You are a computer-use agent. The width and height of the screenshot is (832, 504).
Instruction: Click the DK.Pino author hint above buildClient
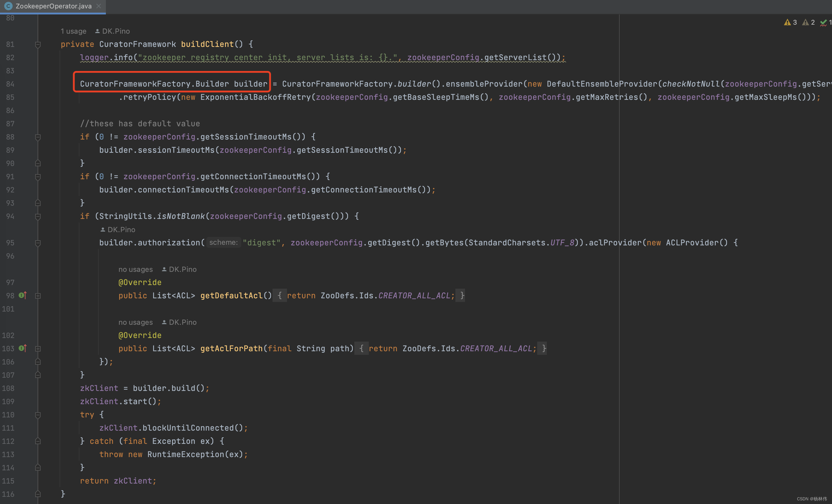click(x=112, y=31)
